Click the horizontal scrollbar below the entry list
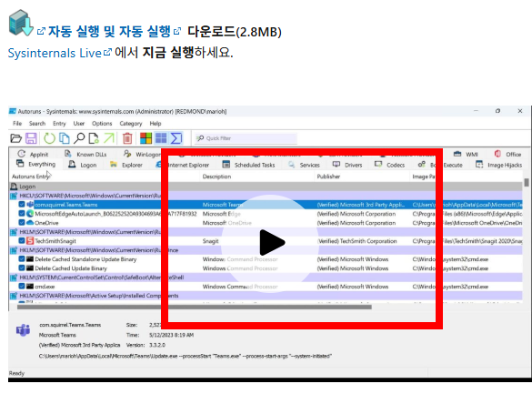 click(x=195, y=307)
